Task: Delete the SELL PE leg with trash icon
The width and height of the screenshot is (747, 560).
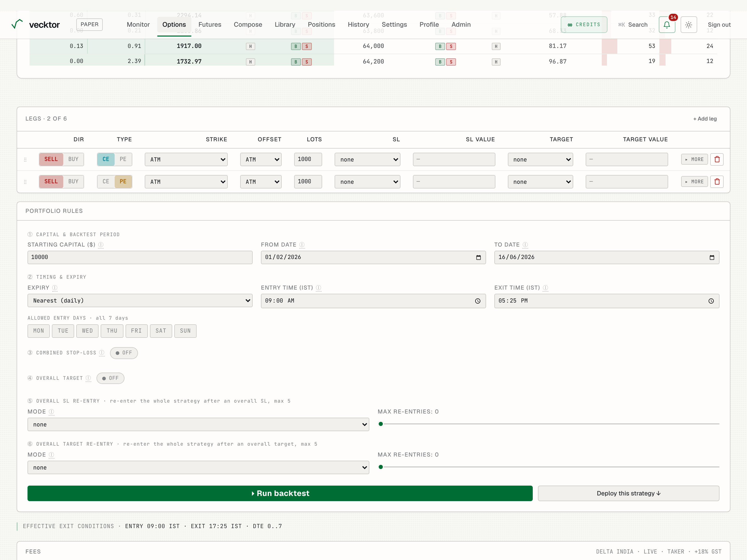Action: click(x=717, y=181)
